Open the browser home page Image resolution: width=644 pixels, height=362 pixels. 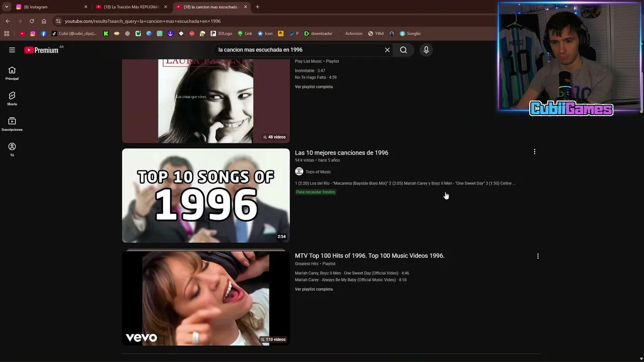(x=44, y=21)
